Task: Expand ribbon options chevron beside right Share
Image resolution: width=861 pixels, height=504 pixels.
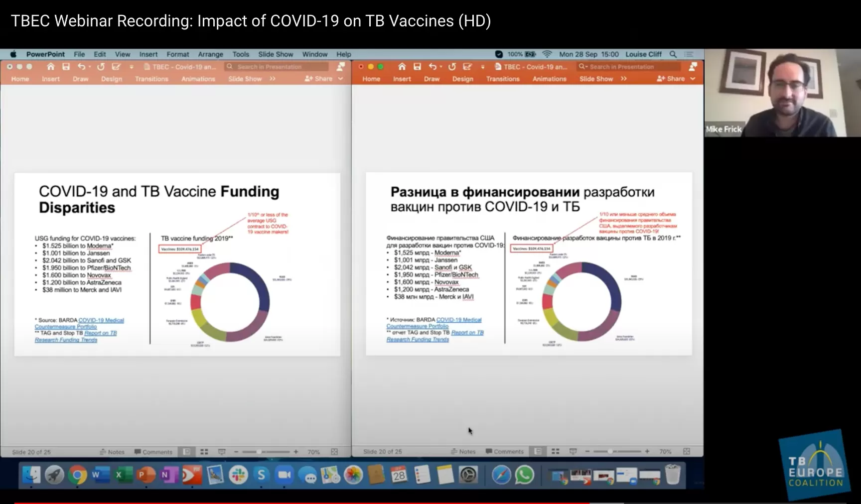Action: [x=693, y=79]
